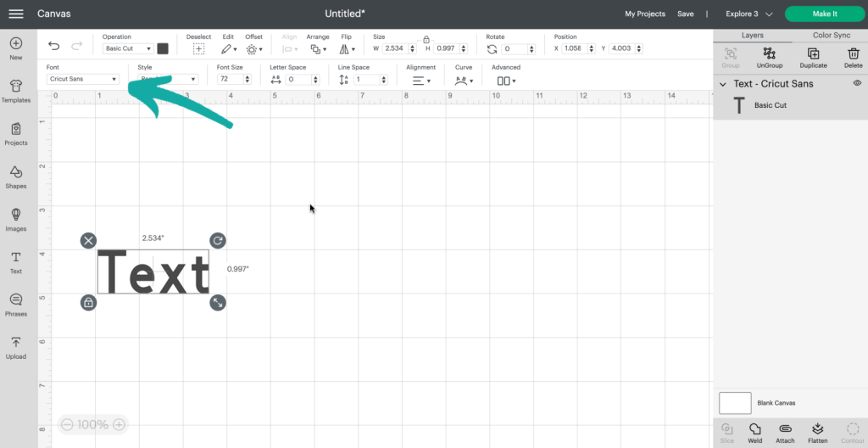
Task: Toggle visibility of Text - Cricut Sans layer
Action: point(857,83)
